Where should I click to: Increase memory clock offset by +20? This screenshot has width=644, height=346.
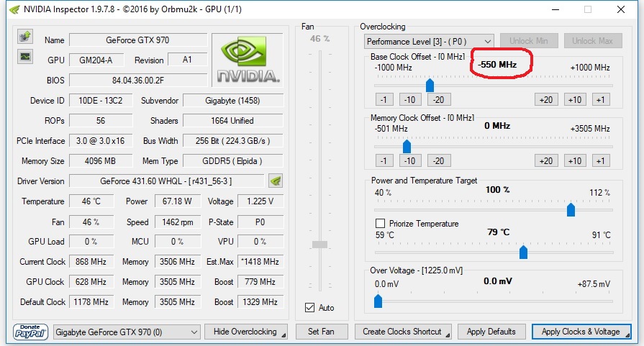(546, 161)
